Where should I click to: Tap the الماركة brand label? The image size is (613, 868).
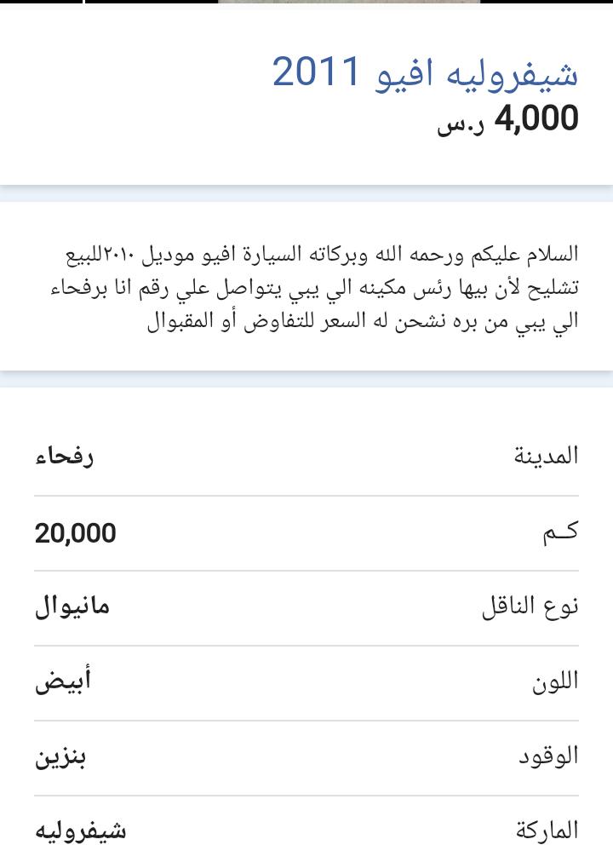point(547,831)
